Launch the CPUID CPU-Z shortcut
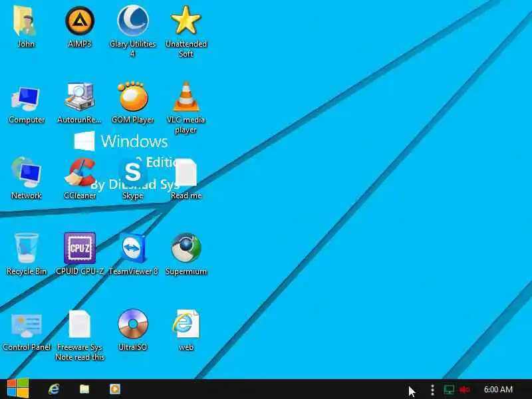This screenshot has height=399, width=532. click(x=80, y=248)
